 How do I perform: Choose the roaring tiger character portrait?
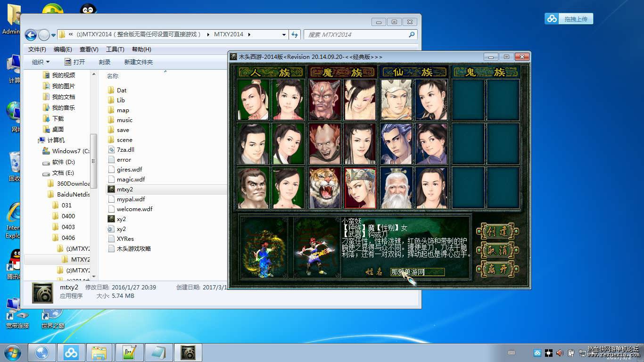tap(325, 188)
